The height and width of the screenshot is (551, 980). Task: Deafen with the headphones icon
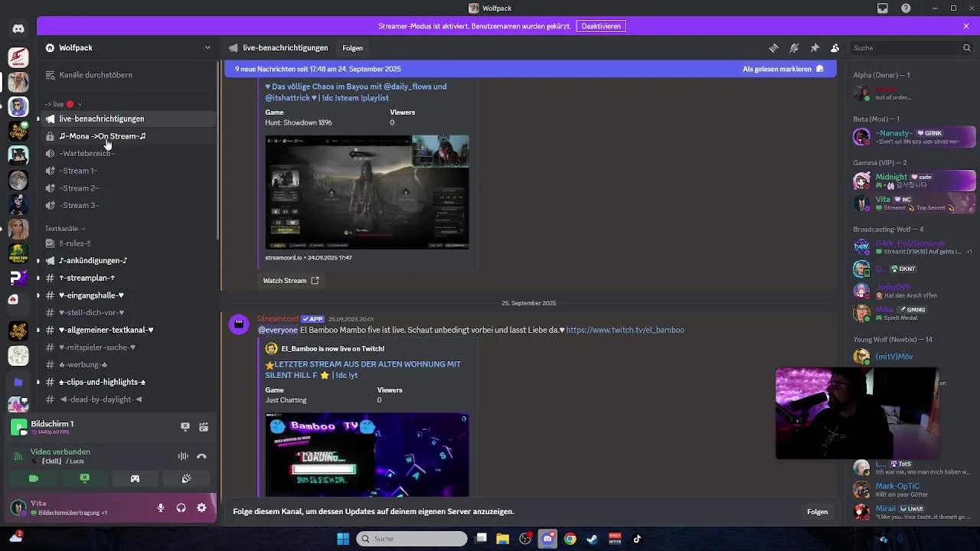point(181,507)
